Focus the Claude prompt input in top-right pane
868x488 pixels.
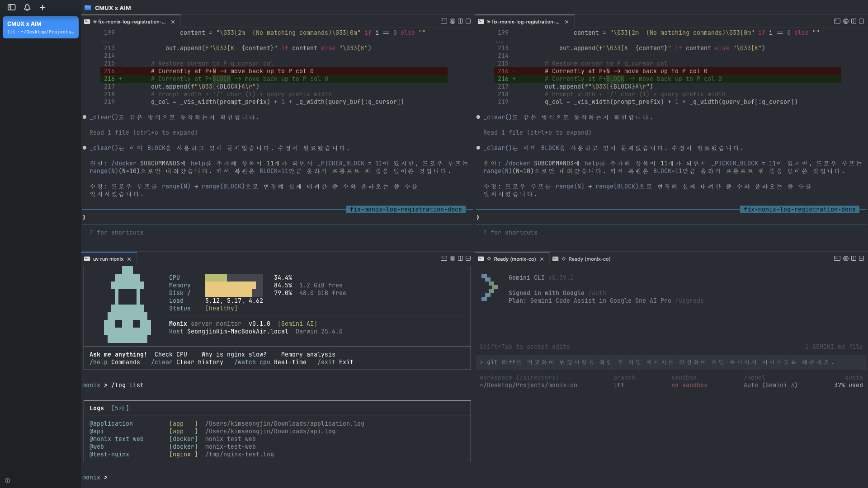click(672, 217)
